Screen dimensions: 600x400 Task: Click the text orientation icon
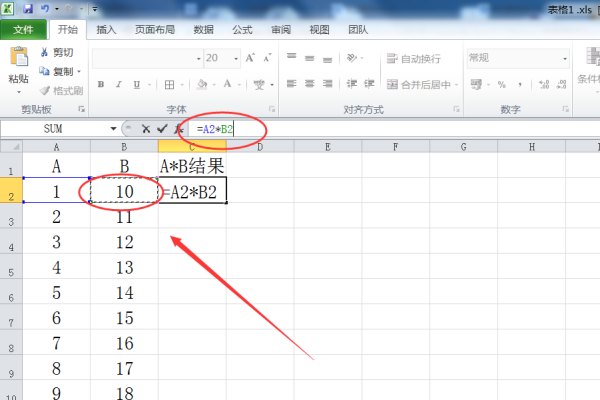pos(352,58)
